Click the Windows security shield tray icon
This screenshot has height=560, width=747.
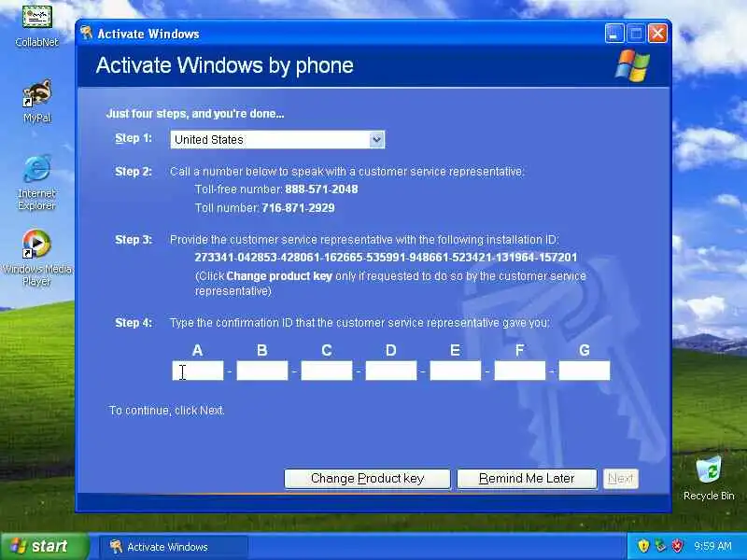click(643, 546)
